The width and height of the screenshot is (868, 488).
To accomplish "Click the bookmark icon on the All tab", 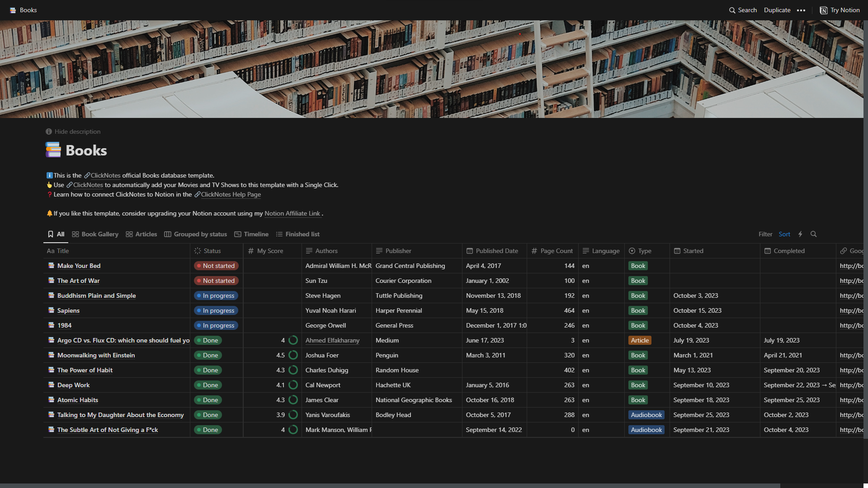I will tap(51, 234).
